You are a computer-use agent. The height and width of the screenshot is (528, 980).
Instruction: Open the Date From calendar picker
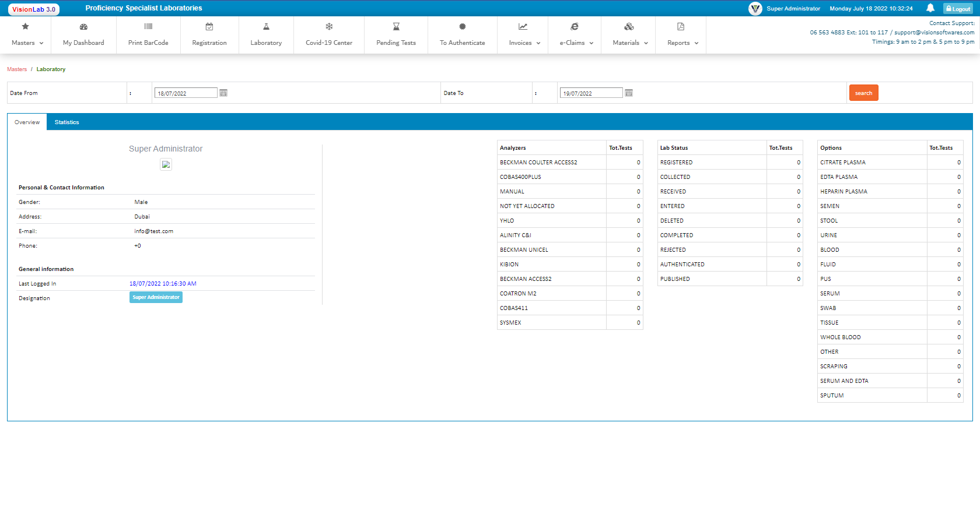[x=223, y=92]
